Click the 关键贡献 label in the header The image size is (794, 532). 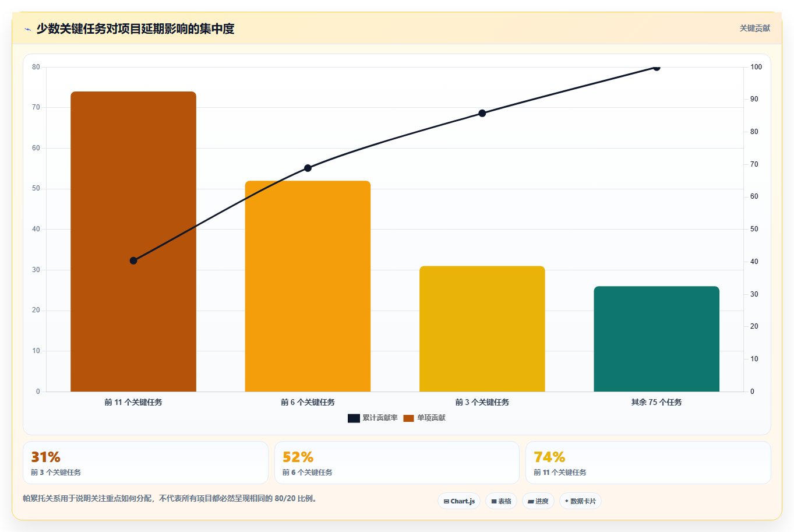(754, 29)
